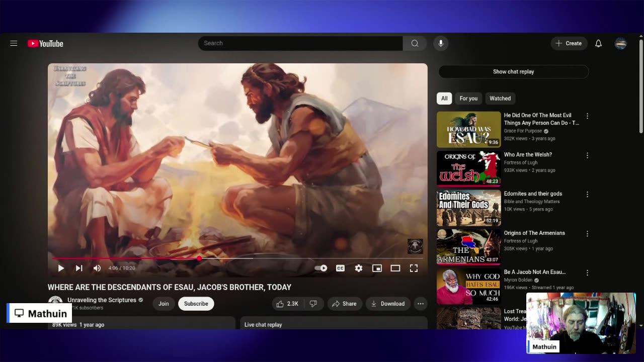Download the video
The width and height of the screenshot is (644, 362).
click(388, 304)
